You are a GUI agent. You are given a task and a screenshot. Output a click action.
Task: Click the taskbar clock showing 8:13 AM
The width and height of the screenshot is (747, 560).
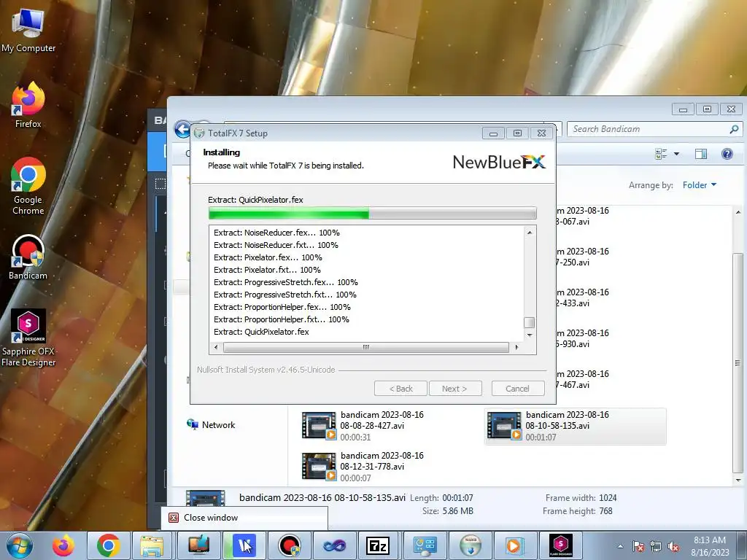(x=710, y=546)
